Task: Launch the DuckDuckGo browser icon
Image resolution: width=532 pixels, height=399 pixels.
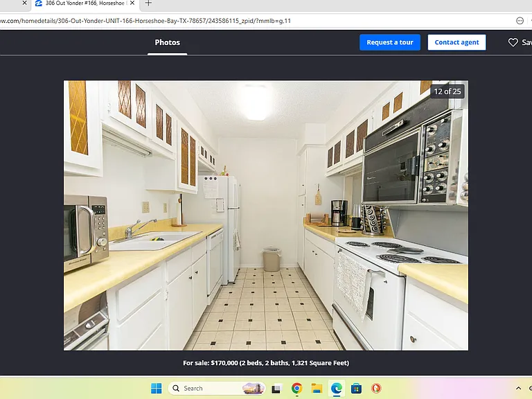Action: click(x=376, y=388)
